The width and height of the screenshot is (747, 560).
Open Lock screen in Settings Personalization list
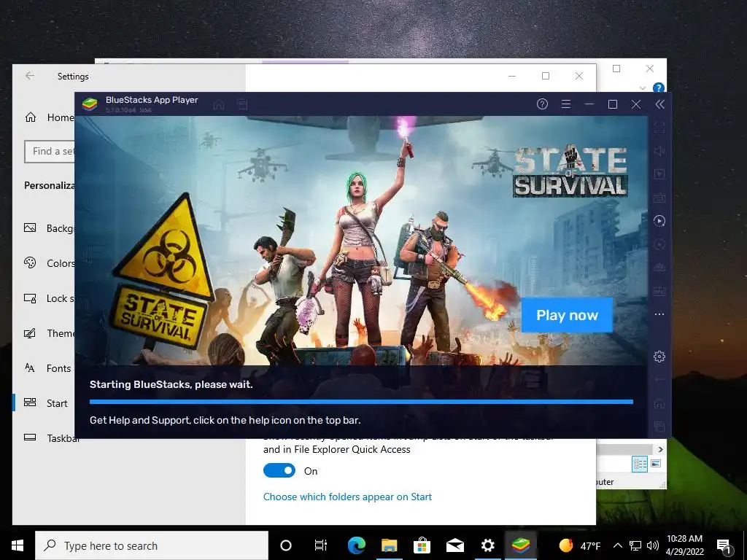50,298
